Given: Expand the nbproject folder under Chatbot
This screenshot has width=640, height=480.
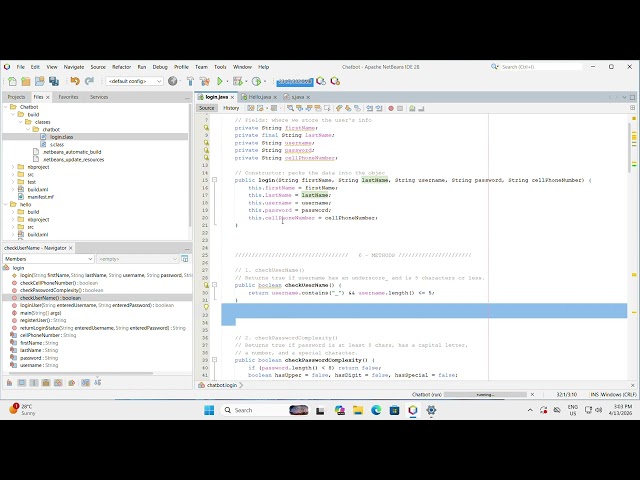Looking at the screenshot, I should (13, 167).
